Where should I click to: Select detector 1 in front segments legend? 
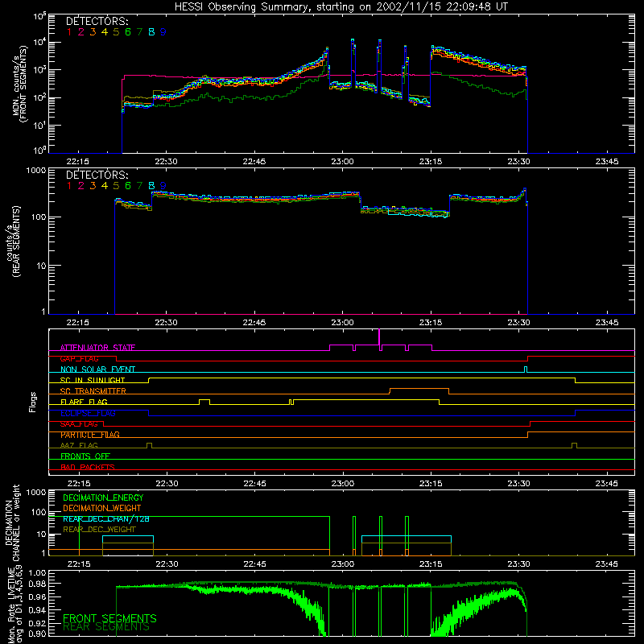(x=69, y=31)
